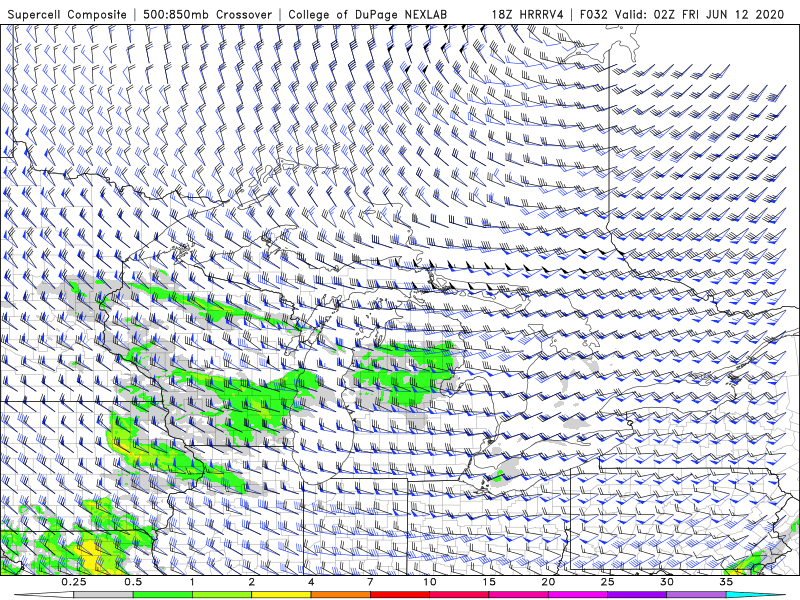Click the orange 4–7 legend swatch
800x600 pixels.
(x=340, y=595)
